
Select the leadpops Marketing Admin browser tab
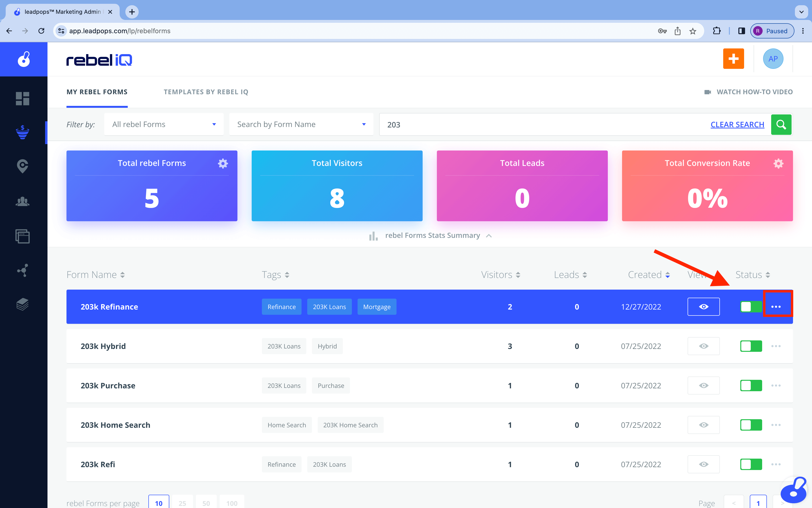pyautogui.click(x=62, y=12)
